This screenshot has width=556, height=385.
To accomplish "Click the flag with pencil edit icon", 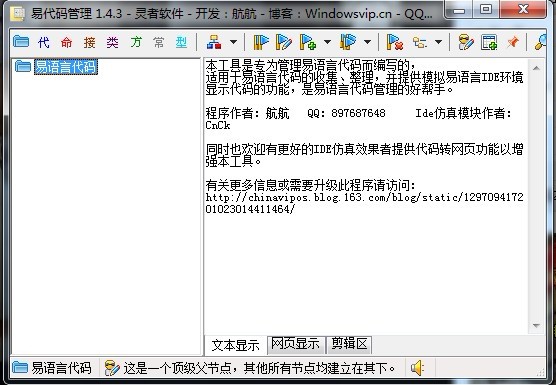I will click(283, 42).
